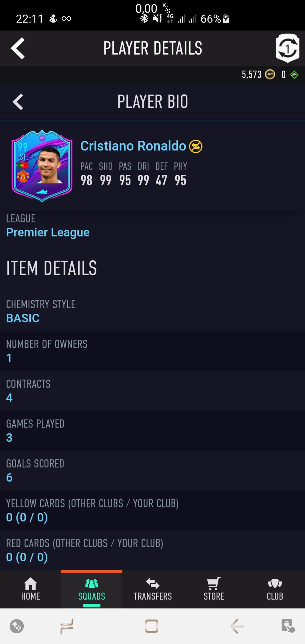Image resolution: width=305 pixels, height=644 pixels.
Task: Tap the game tools icon in navigation bar
Action: pos(17,626)
